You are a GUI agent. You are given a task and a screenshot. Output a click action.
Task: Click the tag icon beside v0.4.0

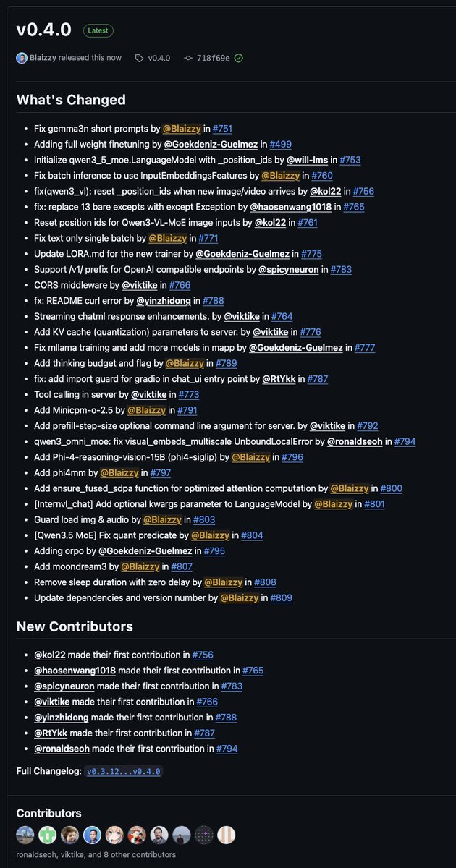pyautogui.click(x=139, y=58)
